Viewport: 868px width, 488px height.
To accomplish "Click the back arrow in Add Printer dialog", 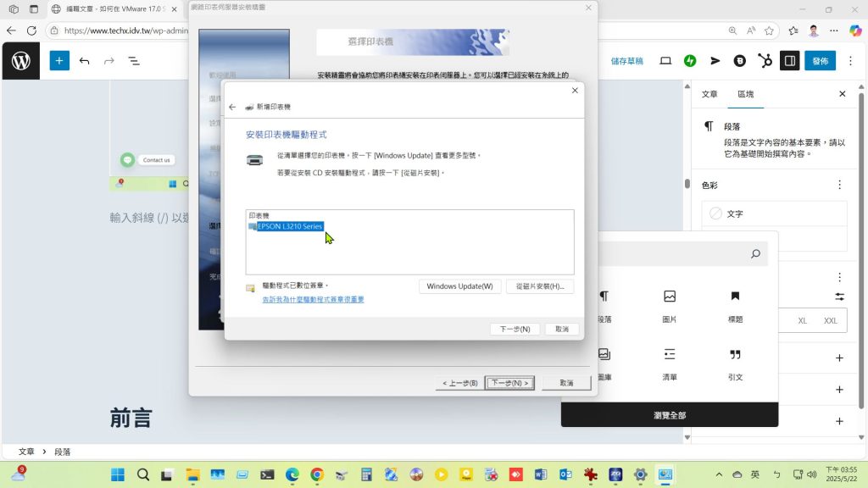I will click(x=232, y=108).
